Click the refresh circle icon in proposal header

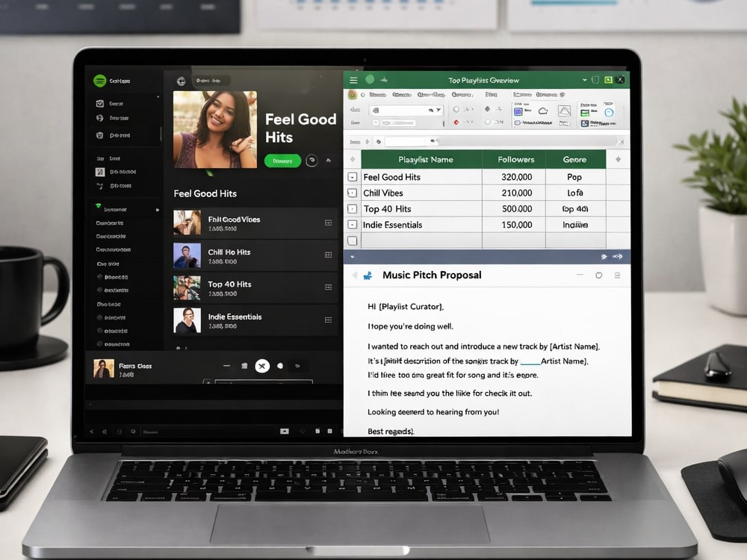[599, 276]
